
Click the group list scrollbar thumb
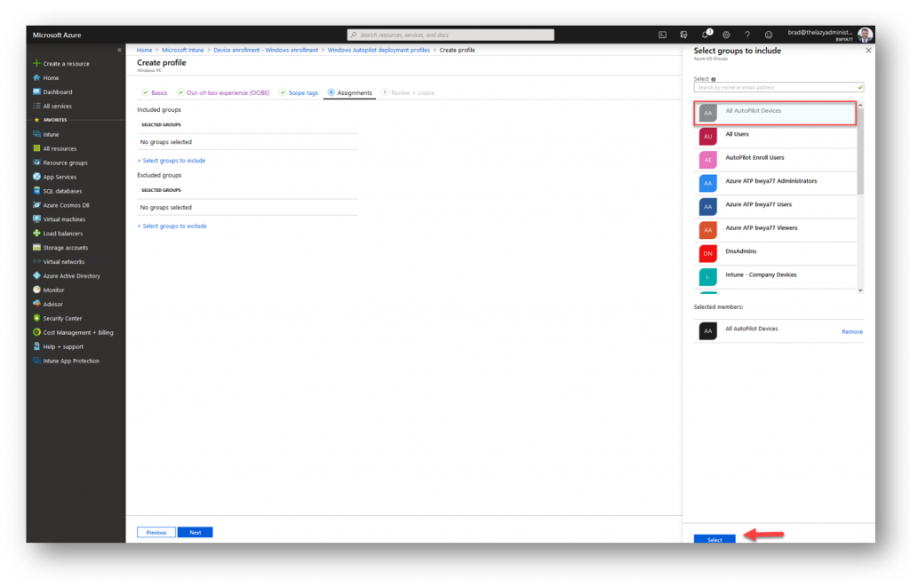(x=860, y=152)
